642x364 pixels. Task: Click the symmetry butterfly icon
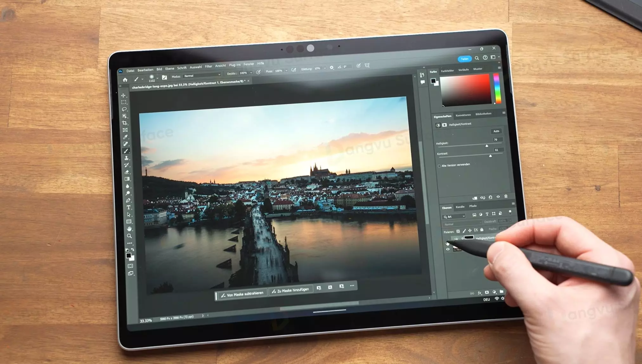(x=367, y=65)
